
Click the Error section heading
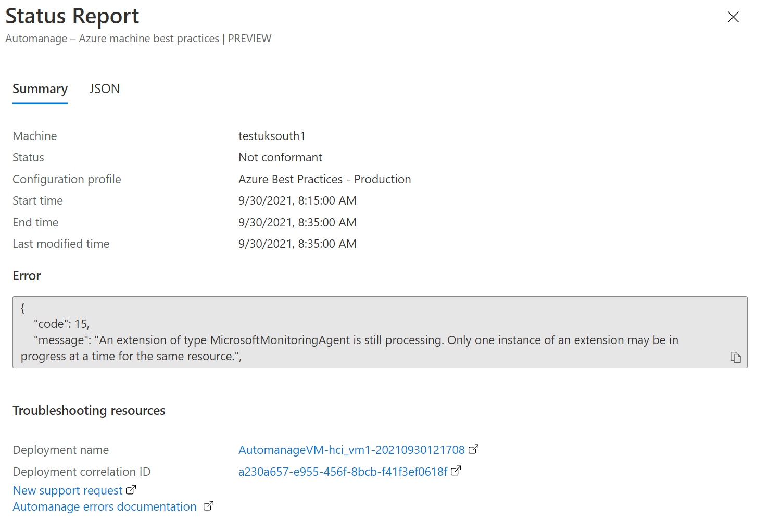27,276
